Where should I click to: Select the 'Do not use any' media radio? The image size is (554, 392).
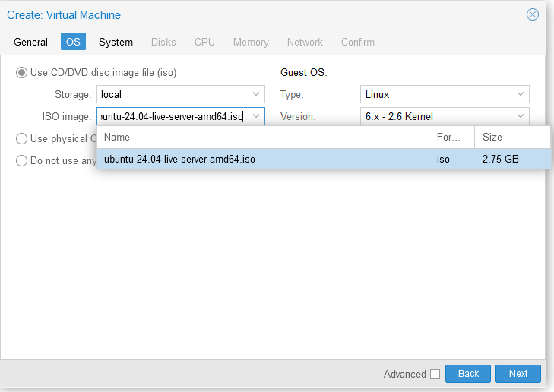click(22, 160)
